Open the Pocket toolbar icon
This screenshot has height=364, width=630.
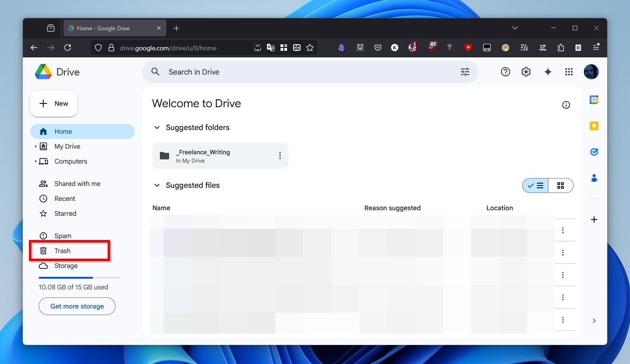378,48
